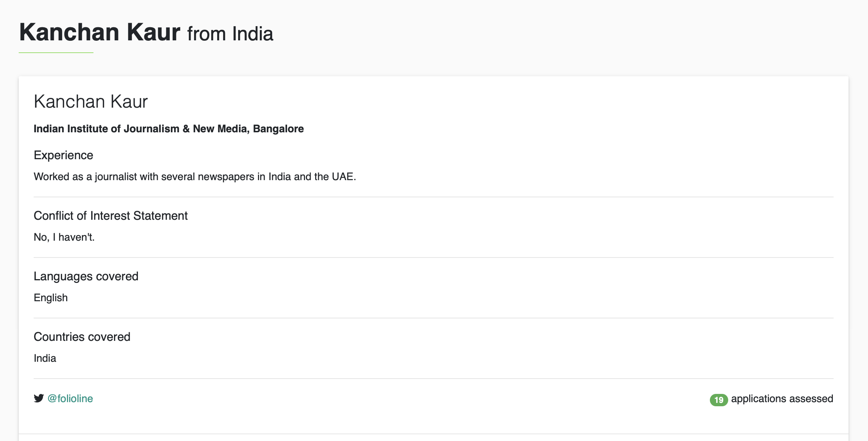868x441 pixels.
Task: Click the "No, I haven't." statement text
Action: [x=64, y=237]
